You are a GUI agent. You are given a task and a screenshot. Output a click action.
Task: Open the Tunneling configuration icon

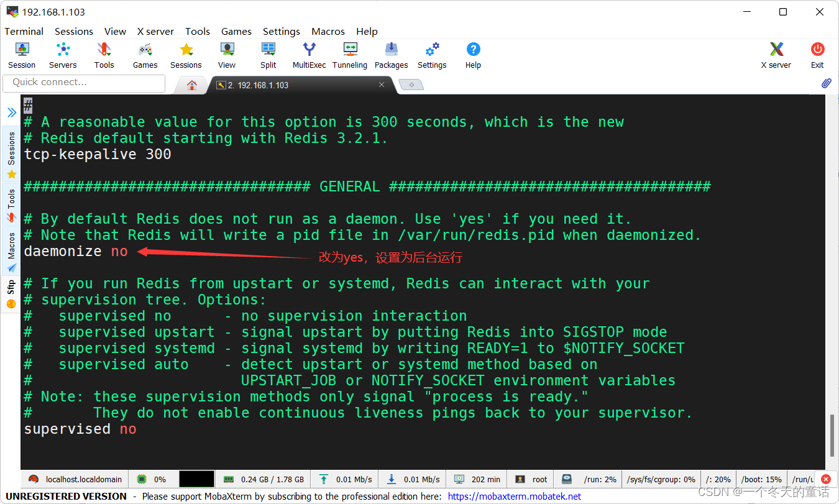pyautogui.click(x=349, y=55)
